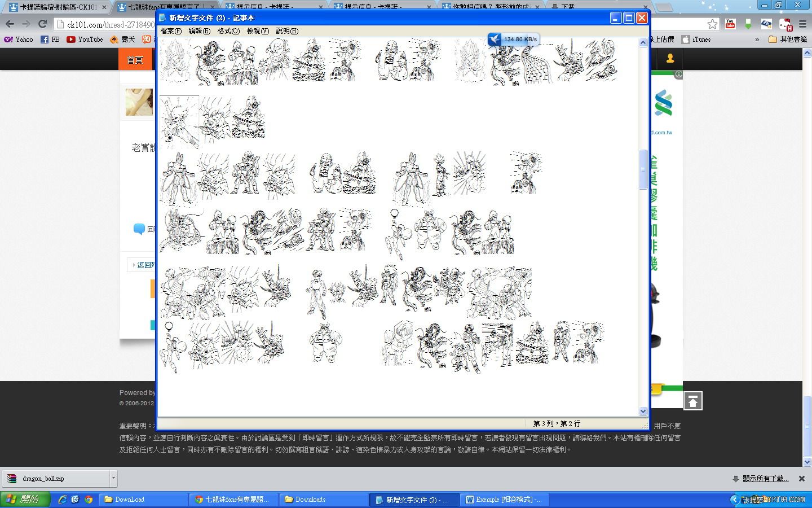
Task: Click the Chrome back arrow button
Action: (x=10, y=24)
